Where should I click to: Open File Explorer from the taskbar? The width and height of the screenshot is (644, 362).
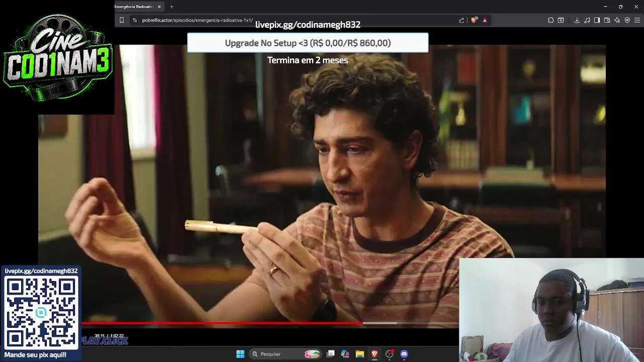pos(360,354)
